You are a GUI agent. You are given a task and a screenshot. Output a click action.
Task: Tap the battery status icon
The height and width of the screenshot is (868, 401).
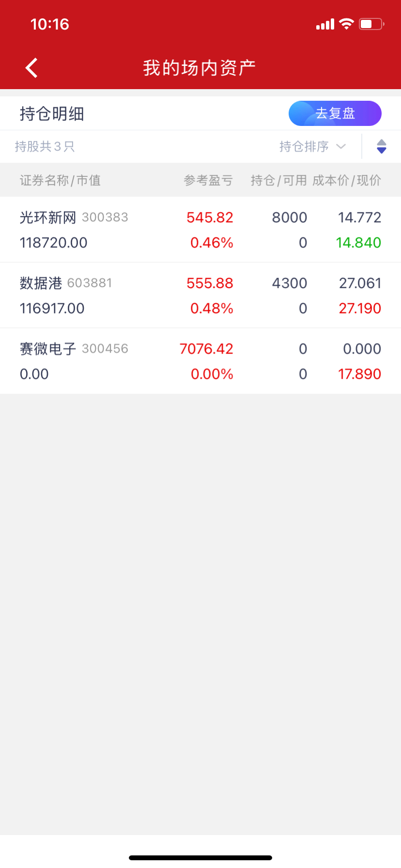point(371,24)
